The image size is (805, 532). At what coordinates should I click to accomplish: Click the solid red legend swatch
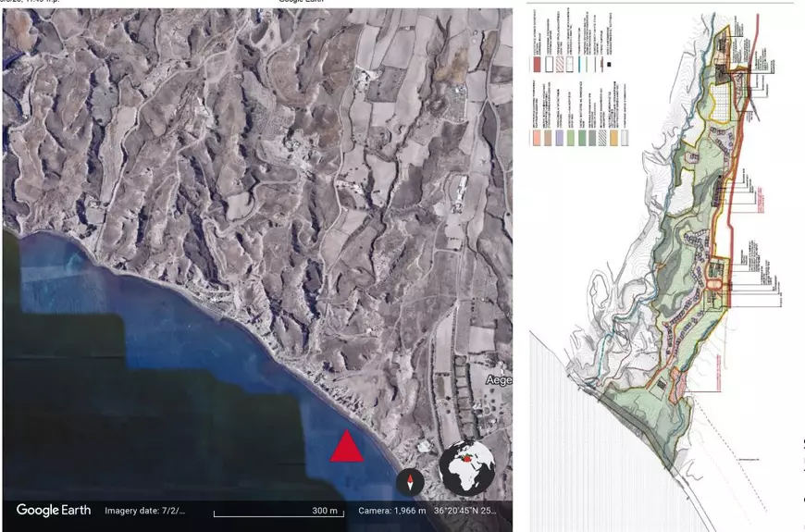coord(537,64)
